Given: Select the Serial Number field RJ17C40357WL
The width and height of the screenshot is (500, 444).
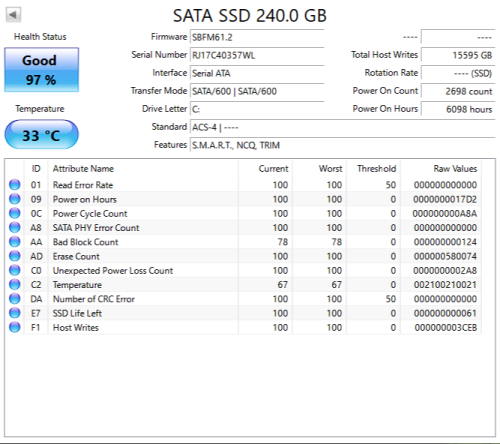Looking at the screenshot, I should click(x=257, y=55).
